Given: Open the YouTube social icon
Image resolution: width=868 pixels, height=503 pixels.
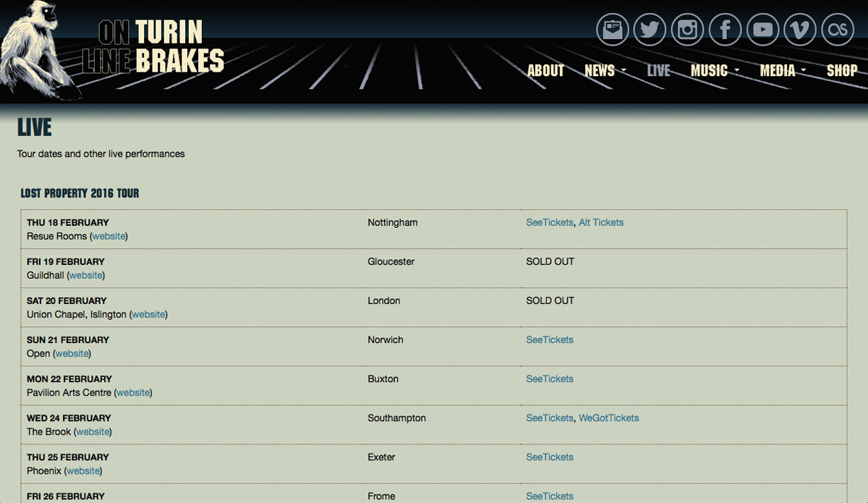Looking at the screenshot, I should (763, 30).
